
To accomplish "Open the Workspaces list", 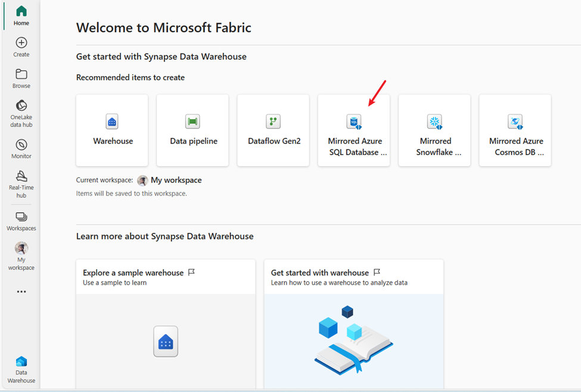I will 21,221.
